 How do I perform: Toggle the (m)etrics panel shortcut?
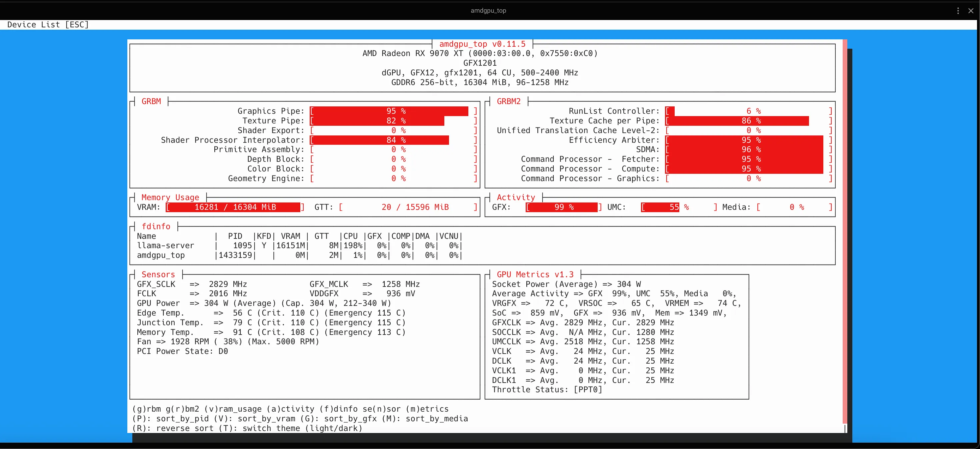pyautogui.click(x=427, y=409)
